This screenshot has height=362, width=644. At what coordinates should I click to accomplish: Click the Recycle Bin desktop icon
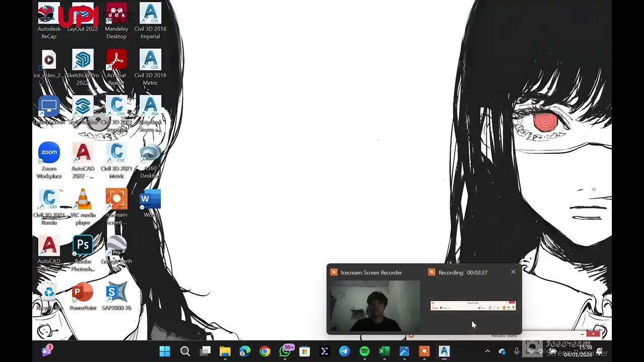(x=49, y=297)
